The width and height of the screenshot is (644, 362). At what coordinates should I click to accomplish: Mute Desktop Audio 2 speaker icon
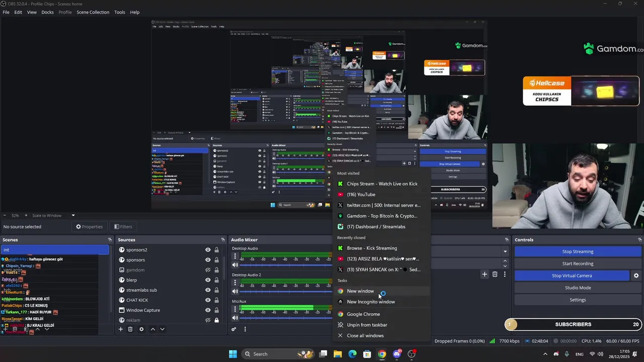[x=235, y=292]
